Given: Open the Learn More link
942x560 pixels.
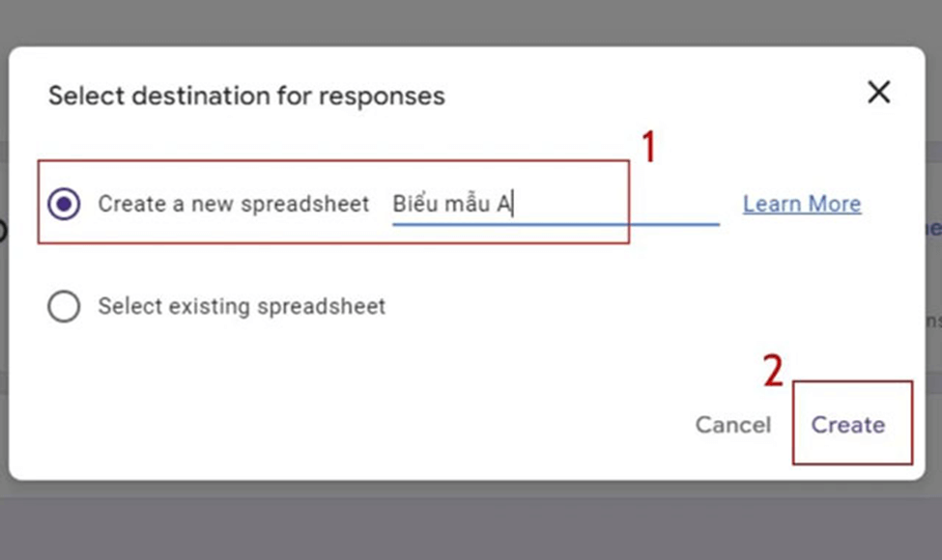Looking at the screenshot, I should (x=801, y=204).
